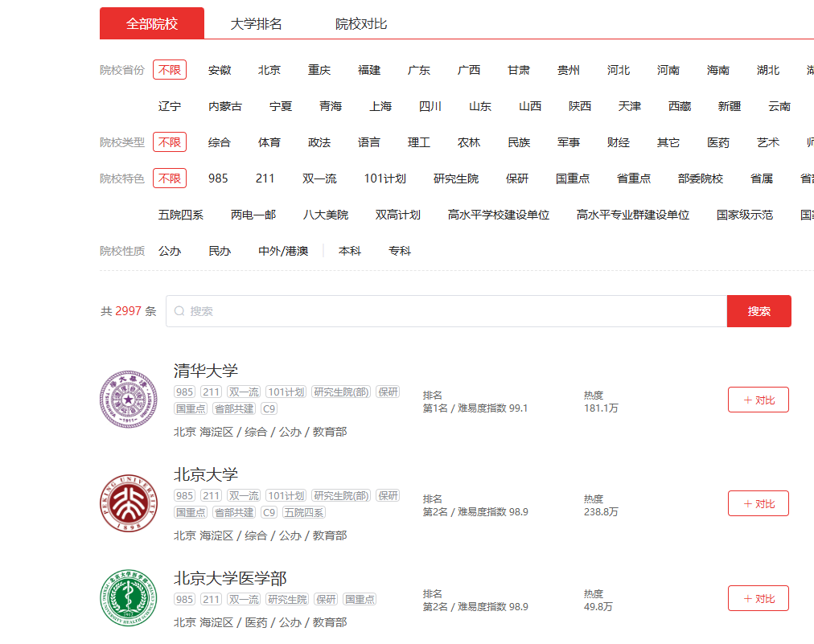Screen dimensions: 814x644
Task: Click the 985 tag under 清华大学
Action: click(184, 392)
